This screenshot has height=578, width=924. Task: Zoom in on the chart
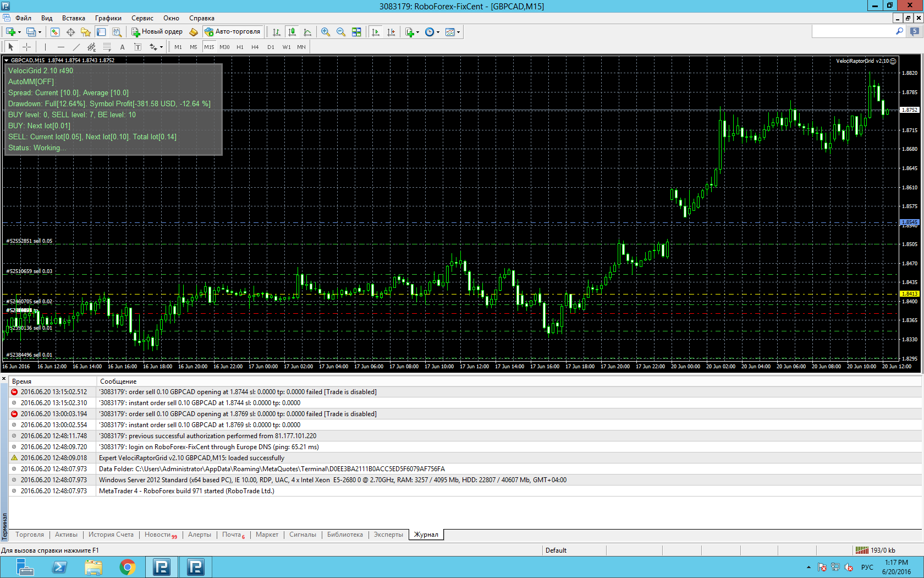[x=326, y=32]
